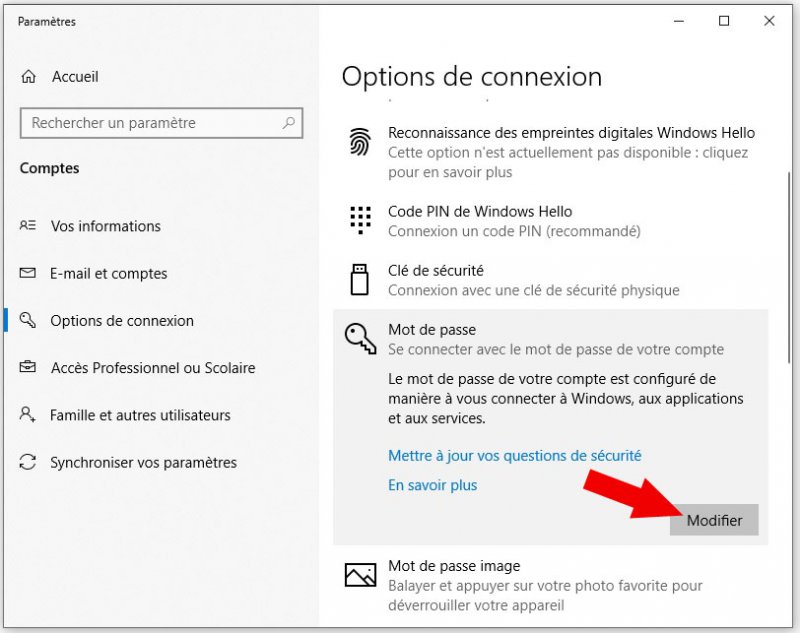The width and height of the screenshot is (800, 633).
Task: Click the search magnifier icon
Action: pos(288,123)
